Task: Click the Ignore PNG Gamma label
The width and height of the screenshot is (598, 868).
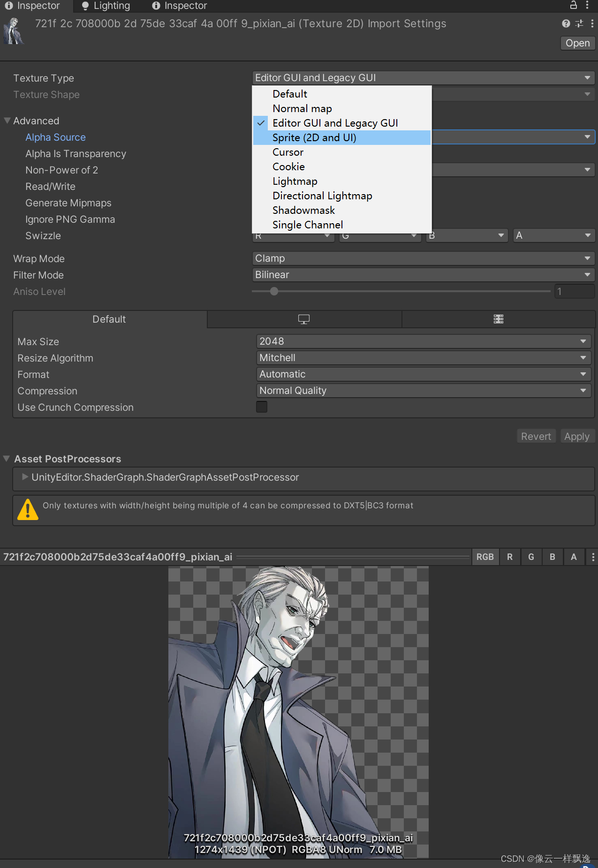Action: pos(70,219)
